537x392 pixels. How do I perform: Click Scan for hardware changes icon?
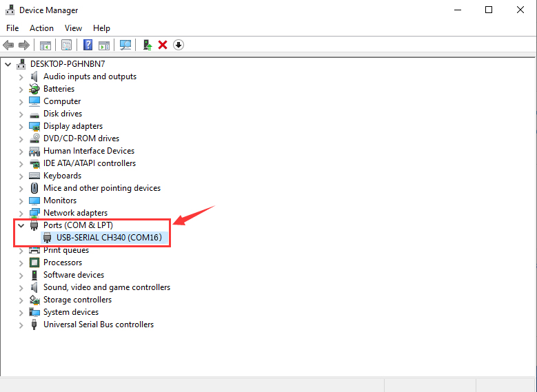125,45
